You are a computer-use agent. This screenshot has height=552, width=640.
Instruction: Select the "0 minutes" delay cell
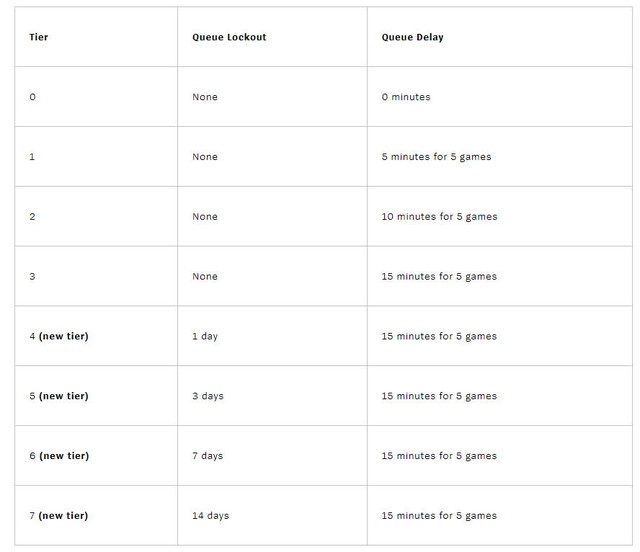click(x=406, y=97)
